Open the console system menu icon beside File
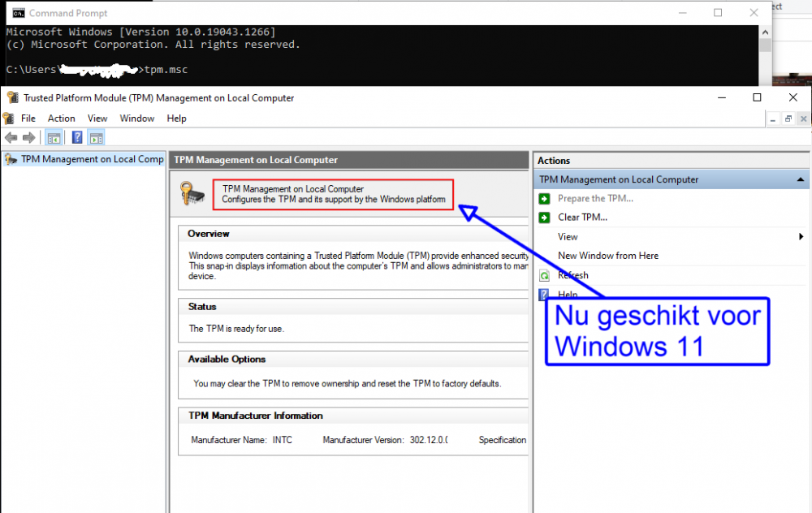 click(9, 119)
